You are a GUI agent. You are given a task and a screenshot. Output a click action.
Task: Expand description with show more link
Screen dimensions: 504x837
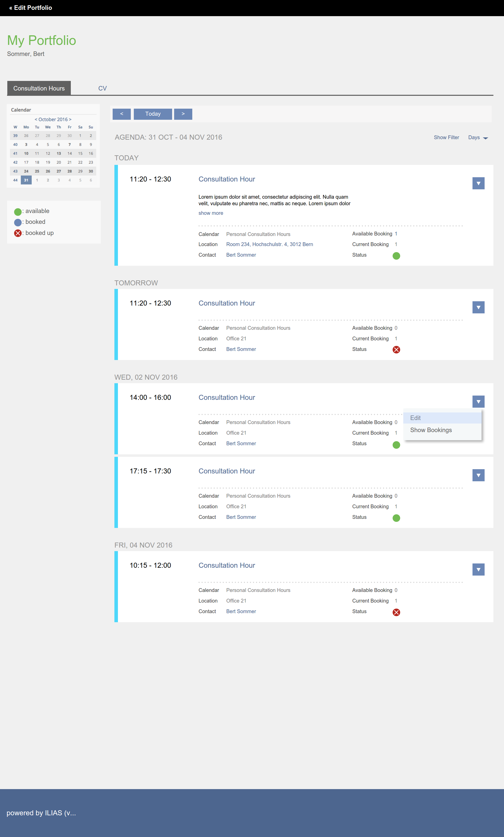coord(211,213)
